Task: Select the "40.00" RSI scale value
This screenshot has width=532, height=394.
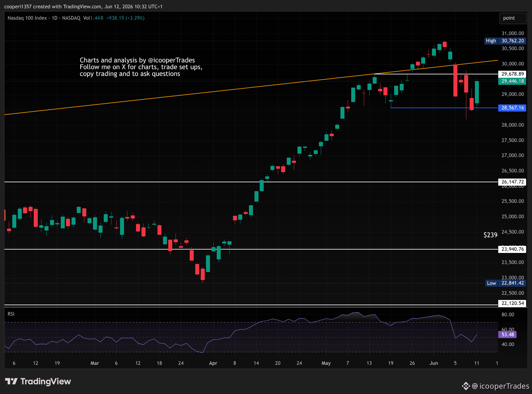Action: point(508,344)
